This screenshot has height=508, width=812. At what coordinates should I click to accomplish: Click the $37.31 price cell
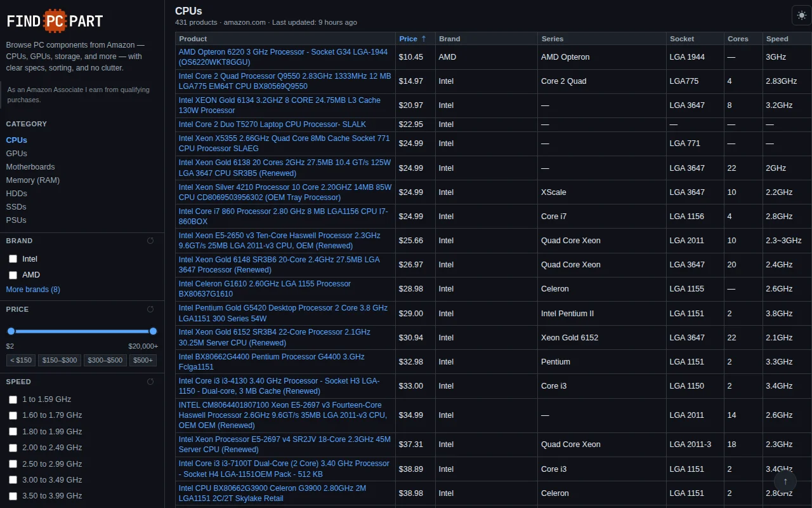[416, 444]
